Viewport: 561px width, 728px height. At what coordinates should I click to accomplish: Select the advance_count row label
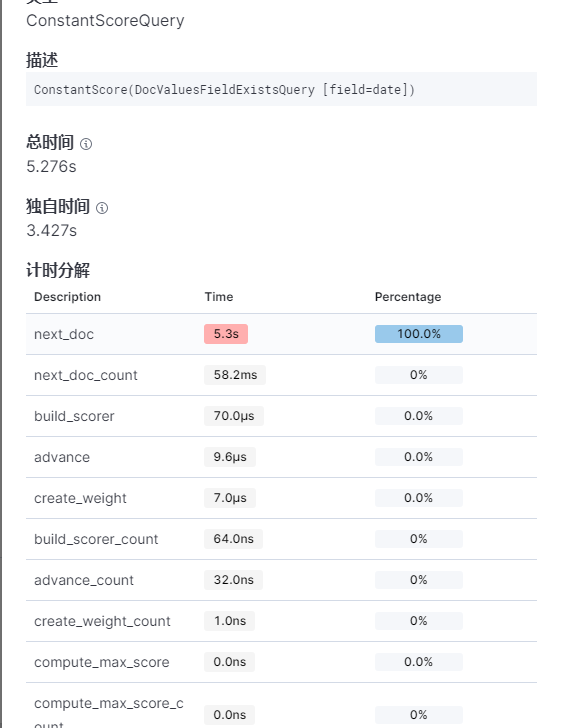pos(84,580)
